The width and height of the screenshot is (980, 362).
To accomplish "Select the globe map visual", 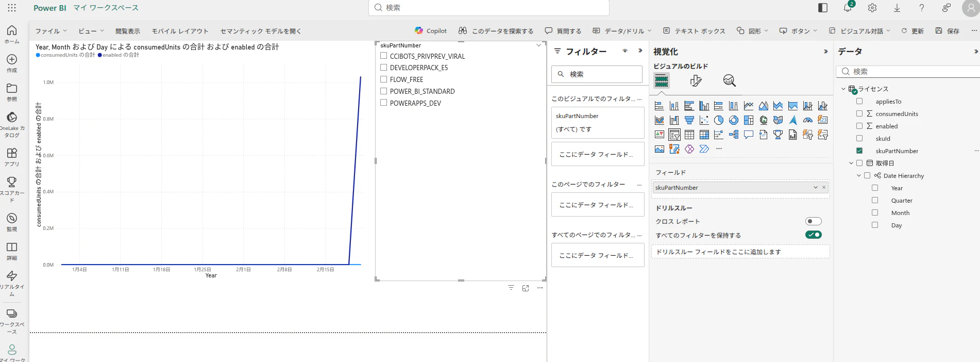I will coord(764,120).
